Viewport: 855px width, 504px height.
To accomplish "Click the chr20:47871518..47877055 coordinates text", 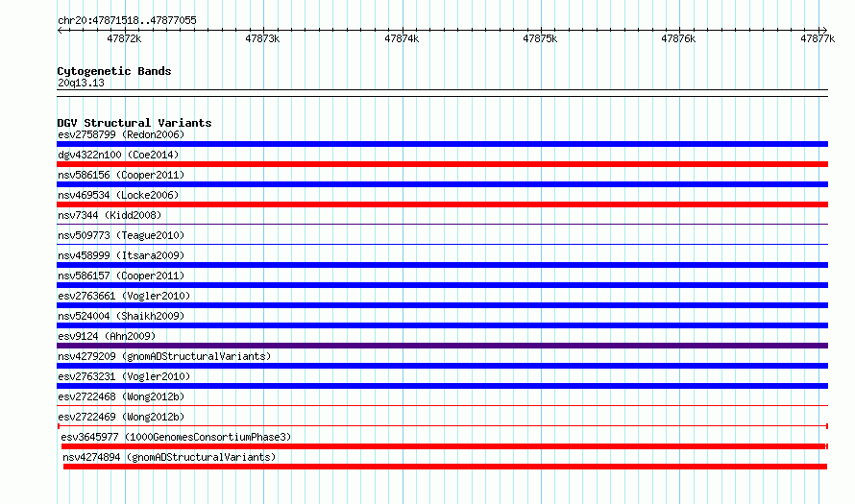I will 127,20.
